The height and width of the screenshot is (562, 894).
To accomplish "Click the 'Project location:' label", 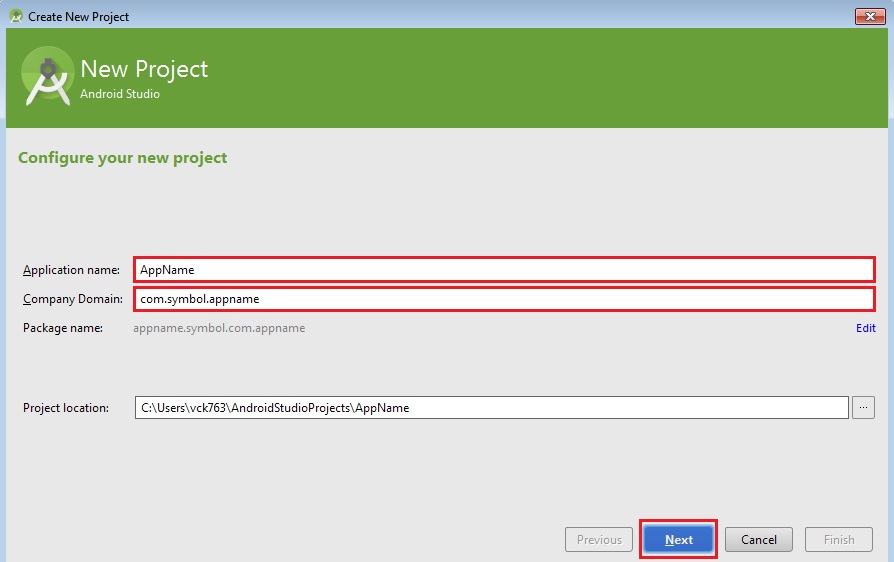I will click(66, 408).
